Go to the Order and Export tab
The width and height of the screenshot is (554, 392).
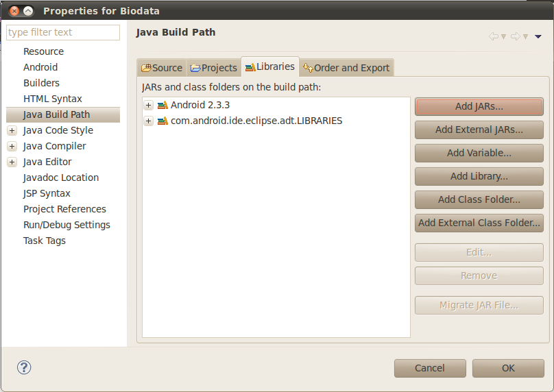[346, 68]
